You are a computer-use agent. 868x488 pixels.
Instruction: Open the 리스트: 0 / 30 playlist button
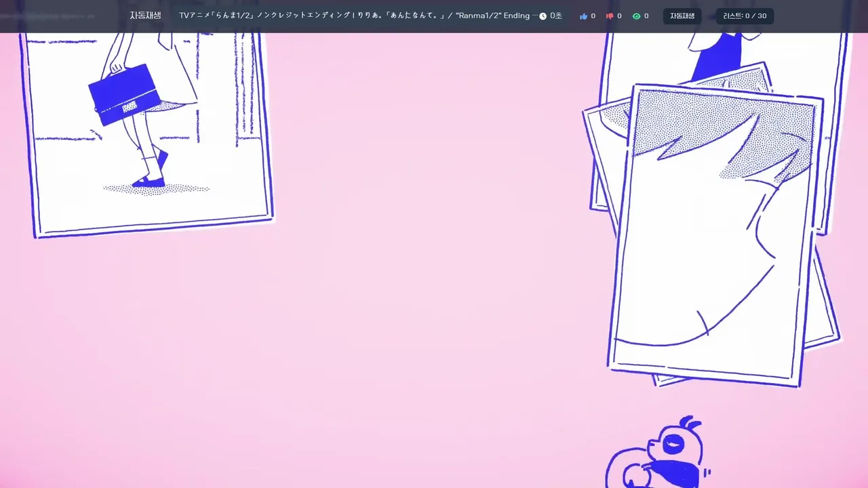click(x=745, y=16)
